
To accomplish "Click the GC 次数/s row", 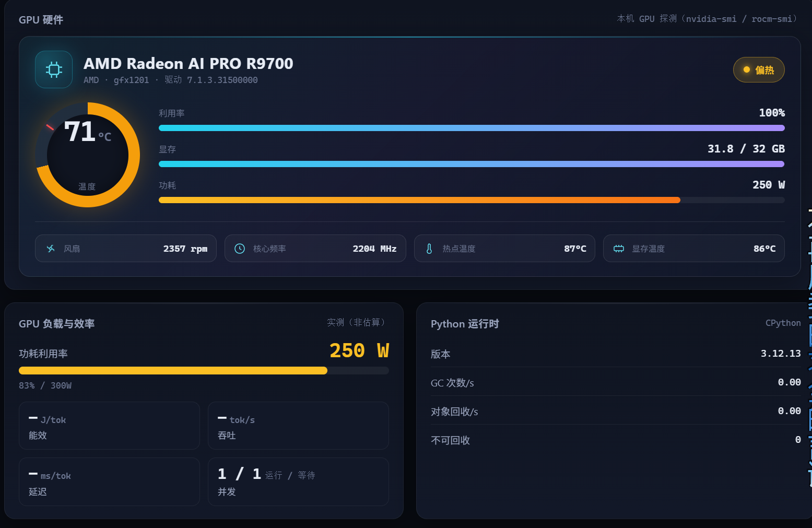I will click(x=616, y=382).
